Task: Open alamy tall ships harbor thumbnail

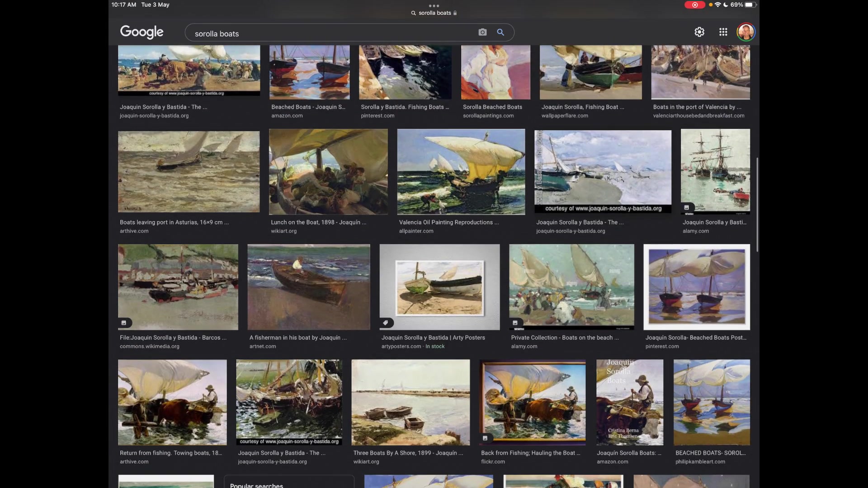Action: pos(715,172)
